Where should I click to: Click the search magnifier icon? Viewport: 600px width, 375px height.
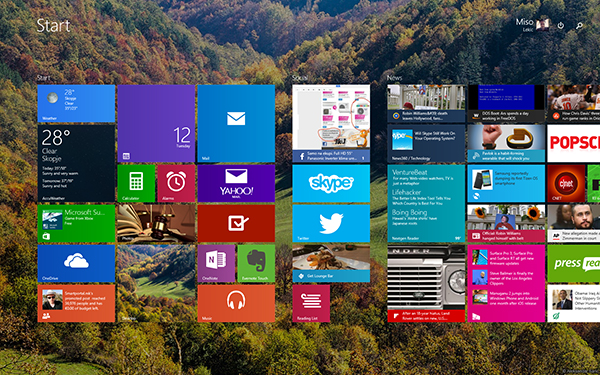[579, 26]
